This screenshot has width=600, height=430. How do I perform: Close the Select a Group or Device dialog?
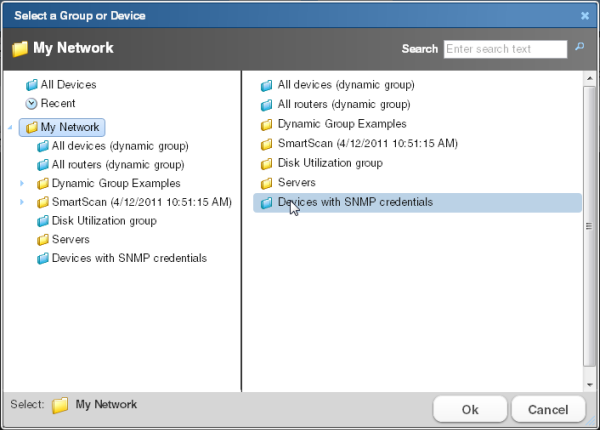point(585,16)
